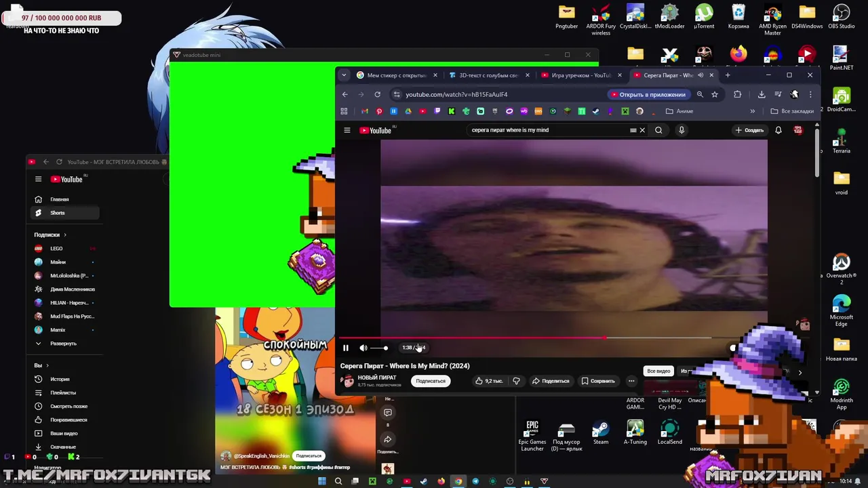Pause the YouTube video
Viewport: 868px width, 488px height.
click(x=346, y=348)
